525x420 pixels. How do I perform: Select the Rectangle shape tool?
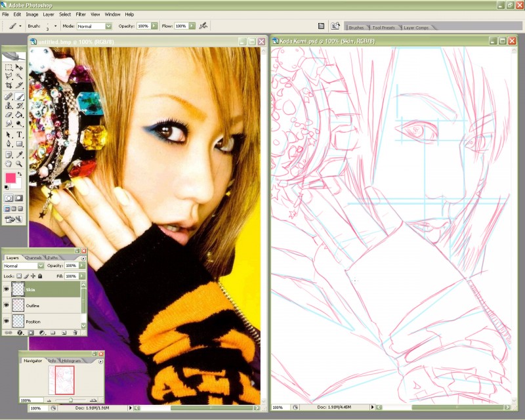(x=19, y=144)
